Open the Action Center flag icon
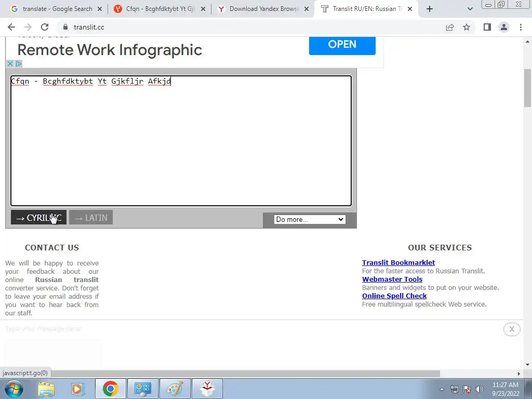 pos(467,389)
